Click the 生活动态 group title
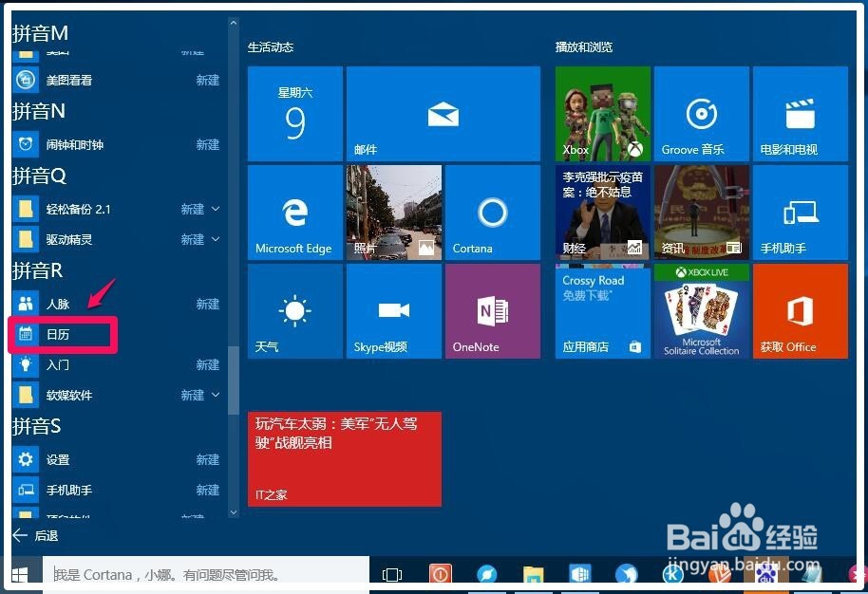 [270, 47]
